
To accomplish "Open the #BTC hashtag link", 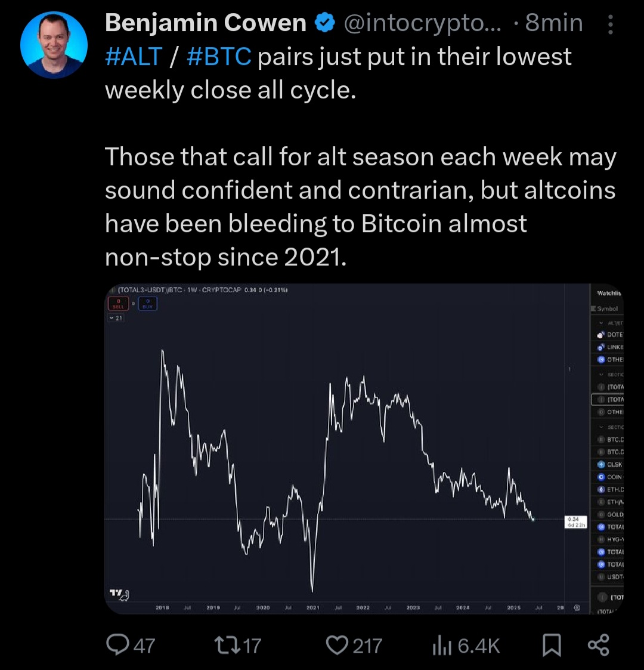I will [219, 57].
